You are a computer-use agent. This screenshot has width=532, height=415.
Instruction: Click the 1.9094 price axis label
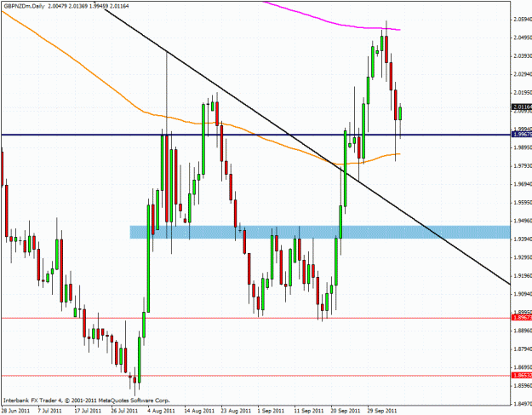[x=522, y=294]
